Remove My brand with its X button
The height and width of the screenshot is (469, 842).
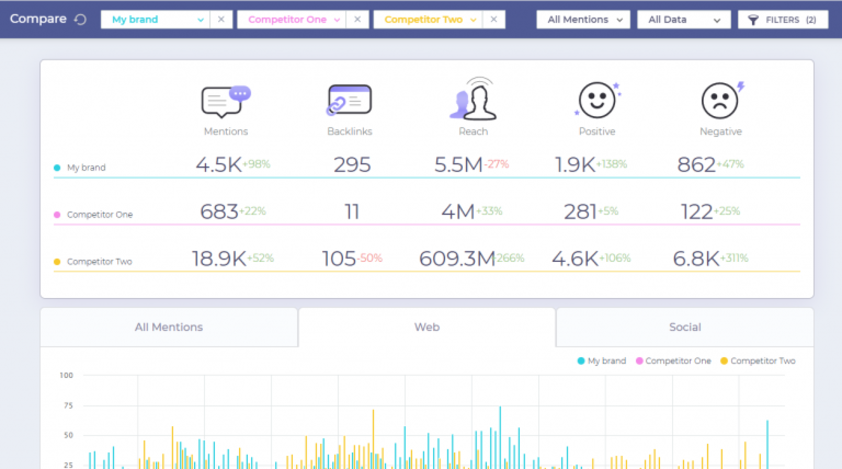221,19
